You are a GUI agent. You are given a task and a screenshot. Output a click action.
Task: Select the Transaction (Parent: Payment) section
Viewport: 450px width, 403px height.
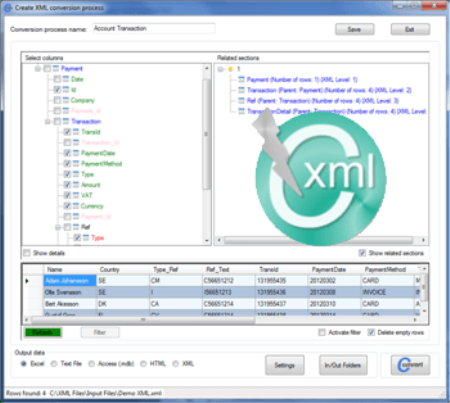(329, 90)
